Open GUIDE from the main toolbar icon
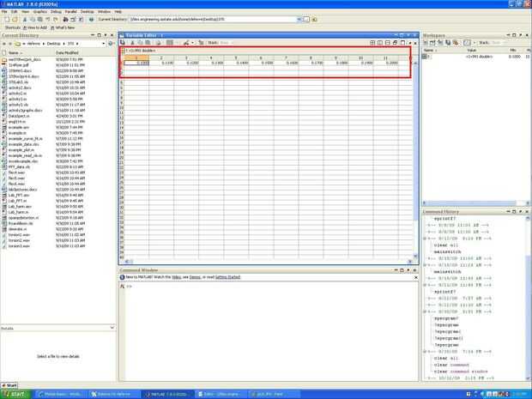The height and width of the screenshot is (399, 532). click(73, 20)
